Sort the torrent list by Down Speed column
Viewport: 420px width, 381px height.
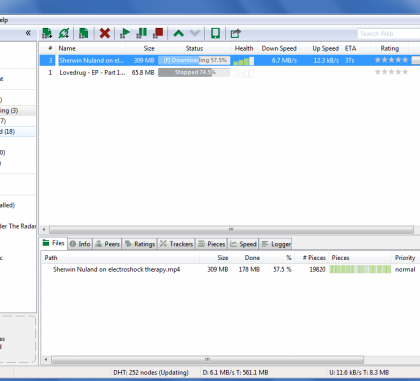click(x=279, y=48)
